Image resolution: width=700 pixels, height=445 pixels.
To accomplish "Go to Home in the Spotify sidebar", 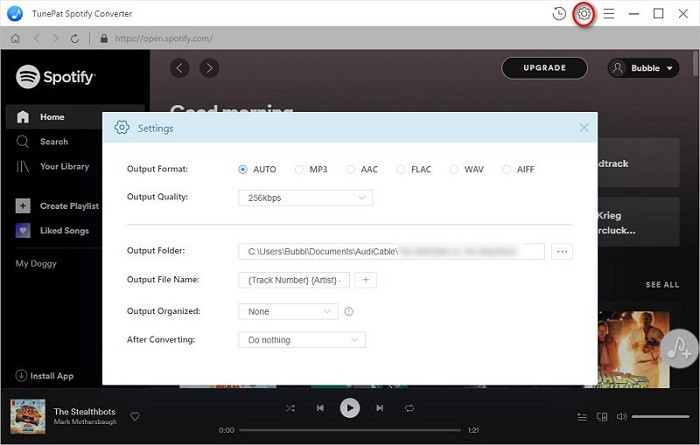I will (x=54, y=117).
